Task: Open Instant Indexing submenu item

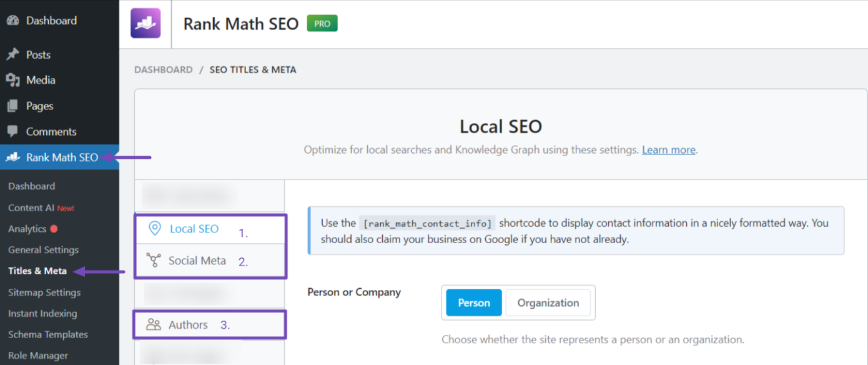Action: click(x=42, y=313)
